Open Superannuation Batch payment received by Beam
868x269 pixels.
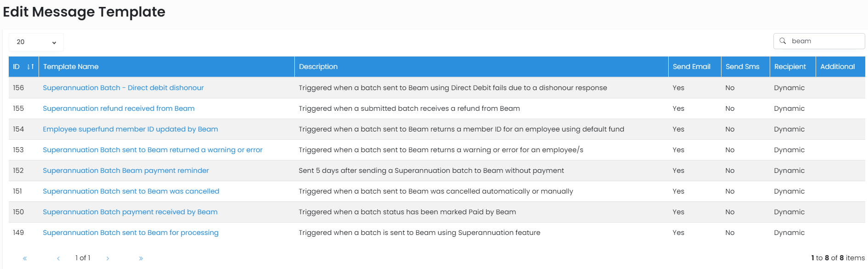130,212
